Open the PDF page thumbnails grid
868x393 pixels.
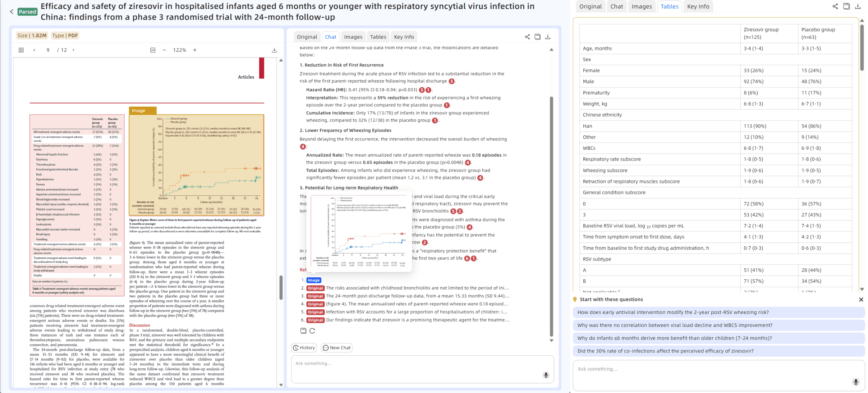pos(21,50)
